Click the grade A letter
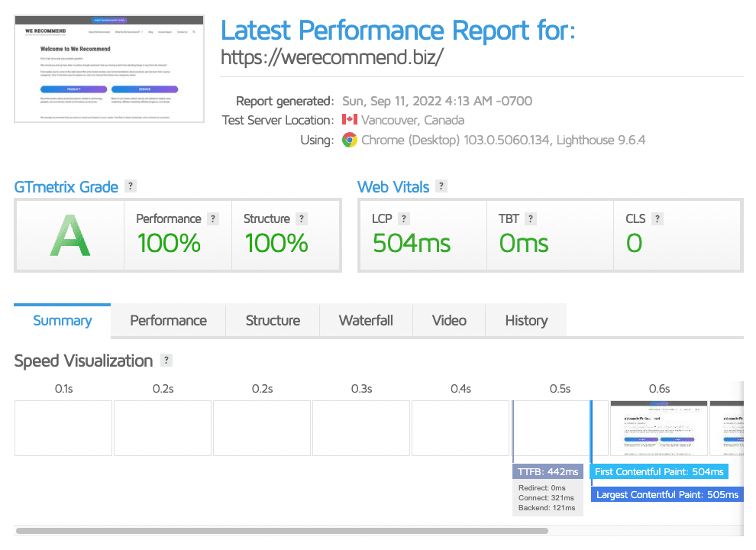 (70, 236)
